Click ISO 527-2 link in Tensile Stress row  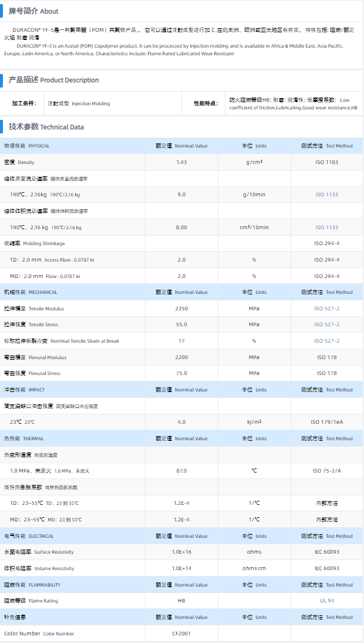tap(326, 324)
